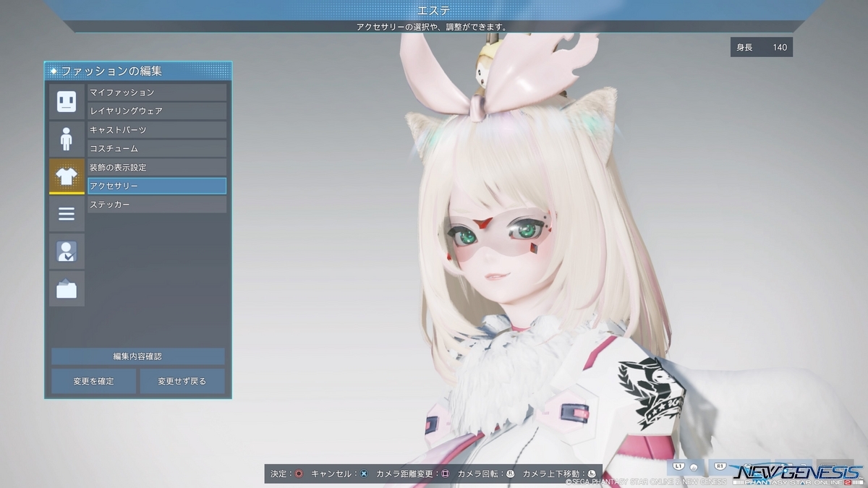Open キャストパーツ menu entry
868x488 pixels.
point(157,130)
